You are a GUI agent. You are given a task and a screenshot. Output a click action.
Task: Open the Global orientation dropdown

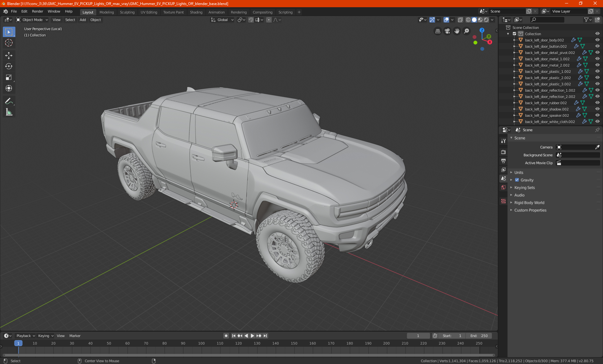tap(222, 20)
